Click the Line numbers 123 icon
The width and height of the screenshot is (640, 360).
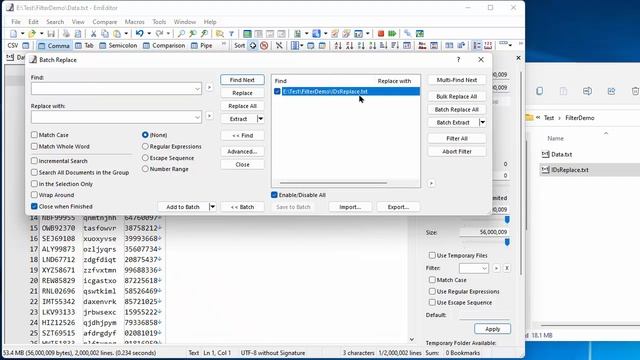click(488, 46)
